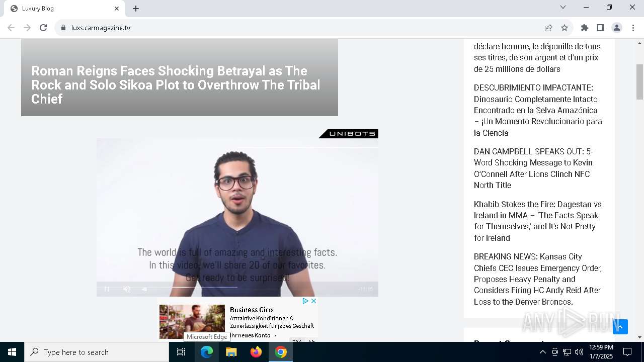Go back to the previous page
This screenshot has height=362, width=644.
tap(11, 28)
